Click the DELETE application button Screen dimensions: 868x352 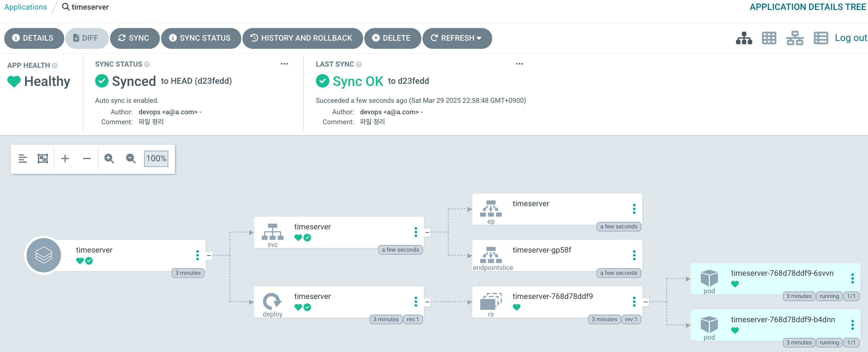(x=392, y=38)
